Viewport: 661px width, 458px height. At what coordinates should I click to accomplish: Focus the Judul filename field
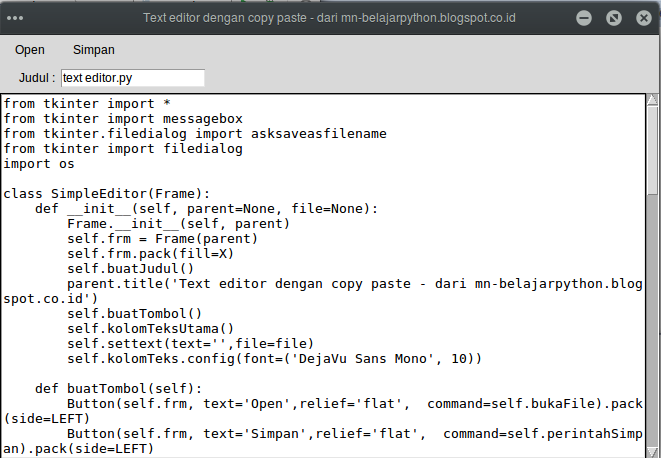pos(132,77)
